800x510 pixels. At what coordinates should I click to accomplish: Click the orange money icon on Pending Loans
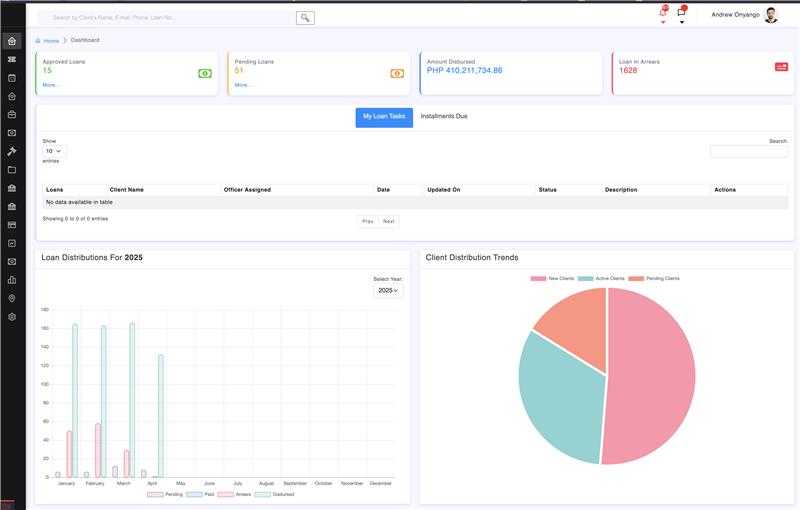(x=397, y=73)
